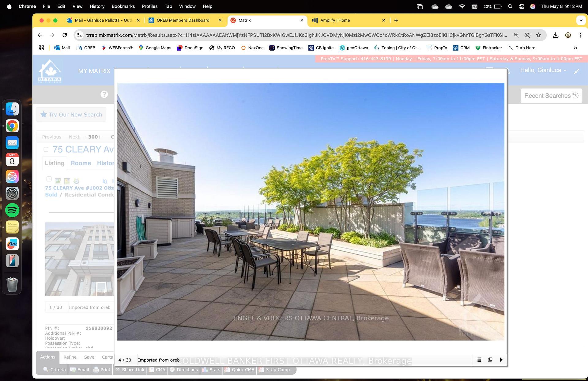This screenshot has height=381, width=588.
Task: Open the geoOttawa bookmark
Action: pos(354,48)
